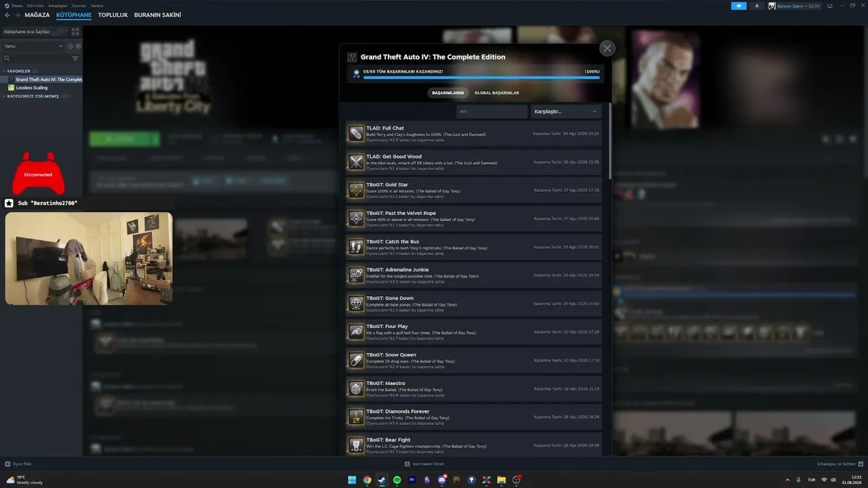Open the announcements megaphone button
Screen dimensions: 868x488
(738, 6)
